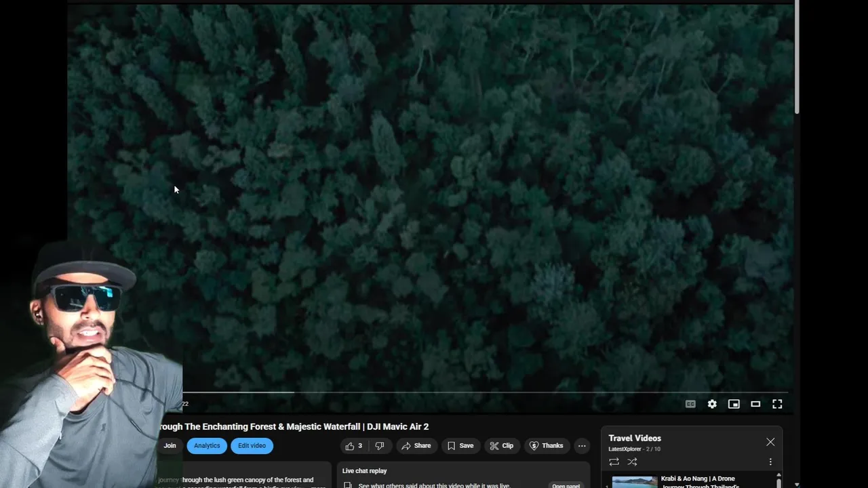Click the Travel Videos playlist title
Screen dimensions: 868x488
635,439
